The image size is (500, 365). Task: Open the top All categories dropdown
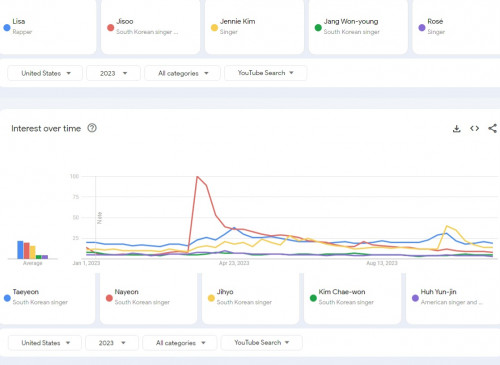(182, 73)
